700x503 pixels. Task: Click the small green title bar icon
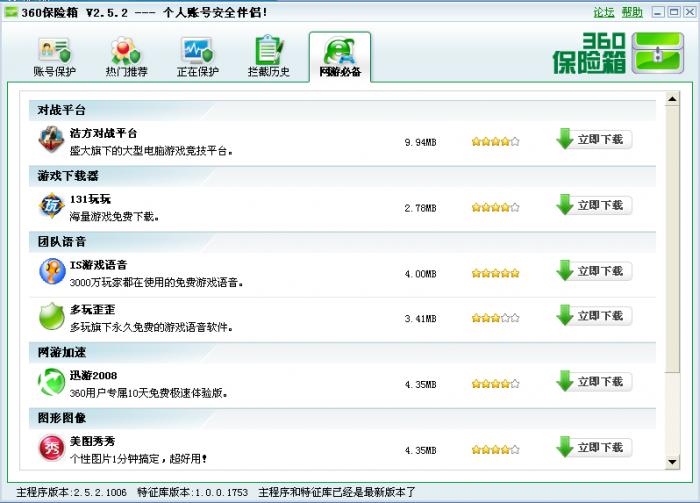pyautogui.click(x=11, y=12)
